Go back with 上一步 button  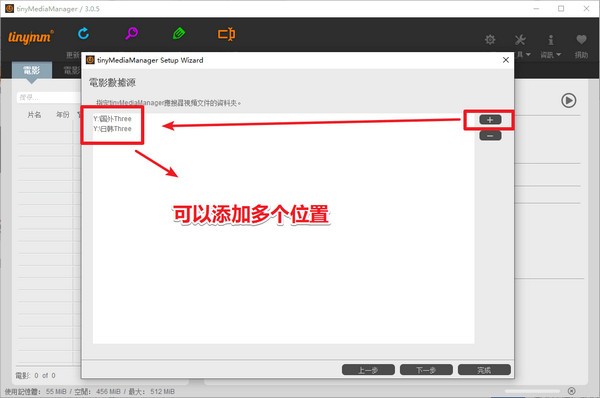(368, 370)
